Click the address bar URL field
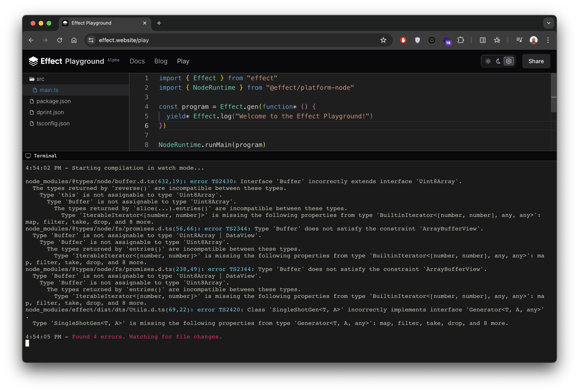This screenshot has height=392, width=579. point(124,40)
